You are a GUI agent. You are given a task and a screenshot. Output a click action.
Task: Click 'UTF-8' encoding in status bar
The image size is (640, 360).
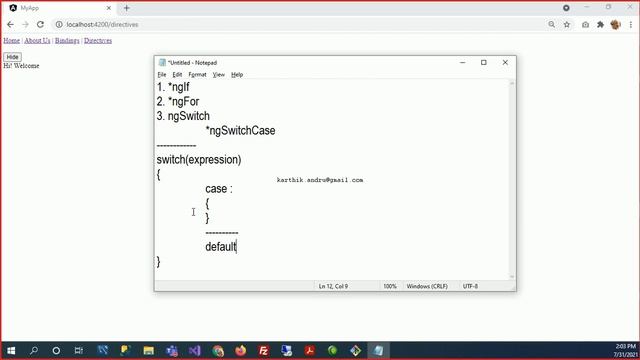(x=470, y=287)
